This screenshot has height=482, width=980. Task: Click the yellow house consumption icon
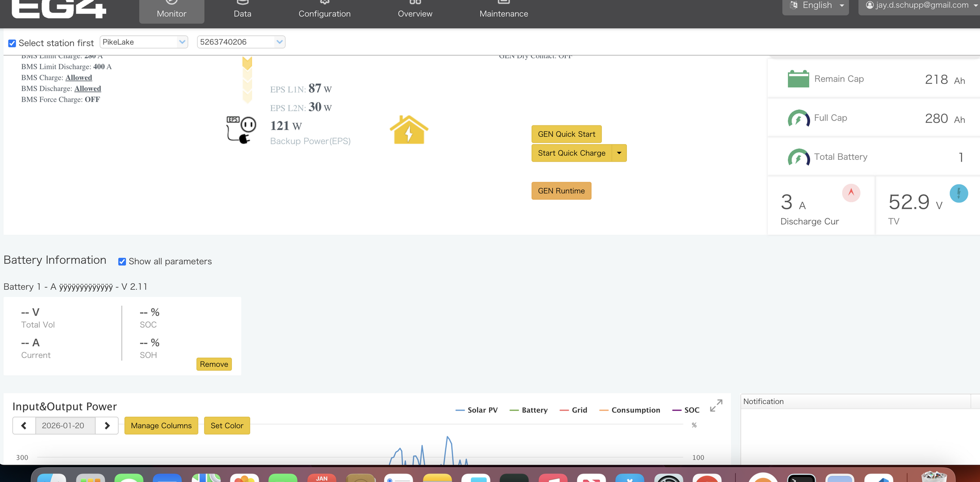pos(409,130)
